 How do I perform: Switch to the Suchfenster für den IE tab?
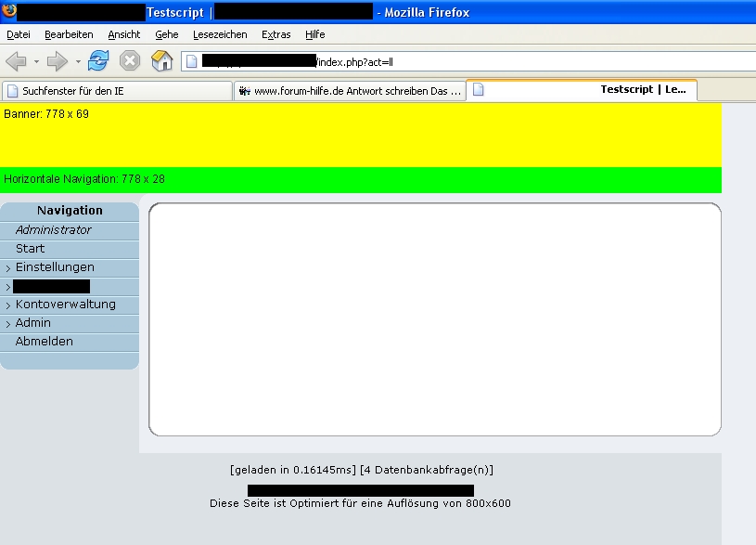tap(116, 91)
